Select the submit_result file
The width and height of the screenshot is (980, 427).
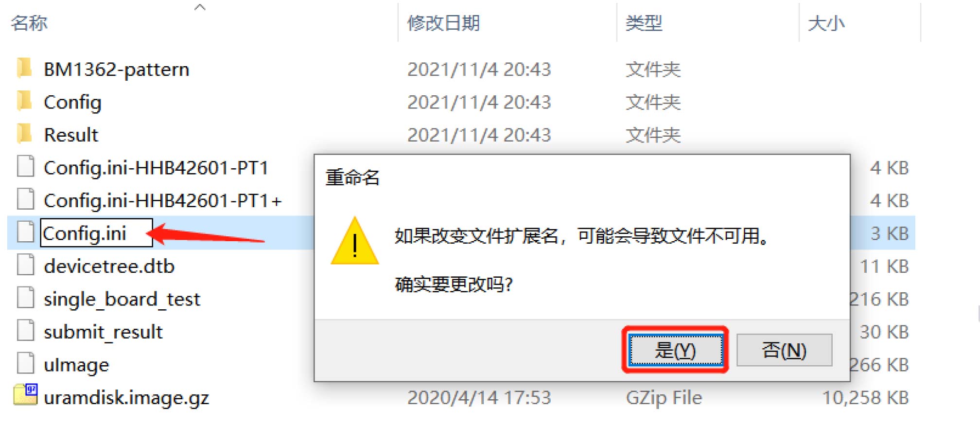[x=103, y=332]
